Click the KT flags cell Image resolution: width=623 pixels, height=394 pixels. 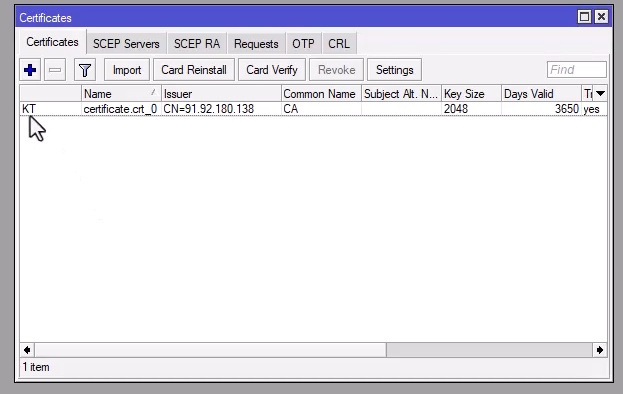(x=50, y=109)
